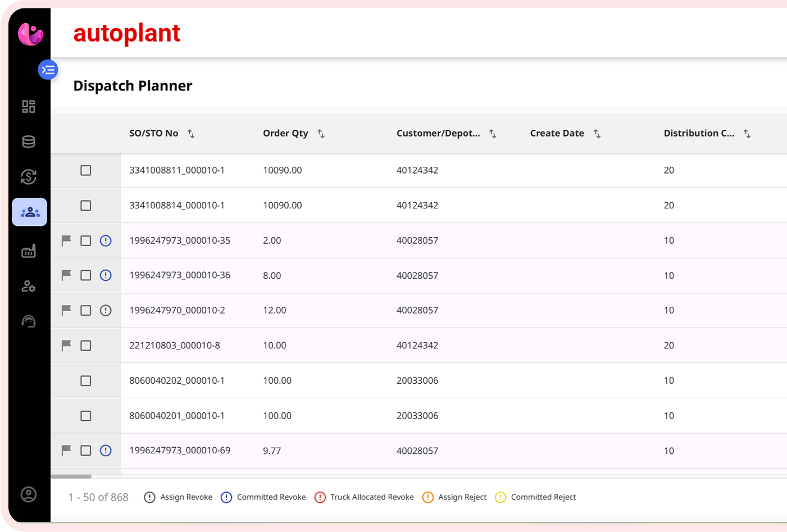Screen dimensions: 787x532
Task: Expand the sidebar navigation menu toggle
Action: tap(48, 70)
